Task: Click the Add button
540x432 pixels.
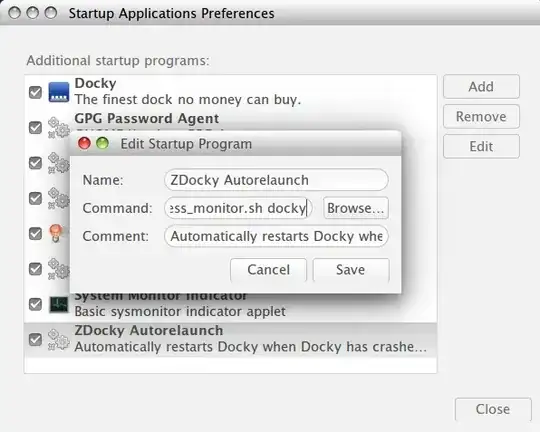Action: [481, 86]
